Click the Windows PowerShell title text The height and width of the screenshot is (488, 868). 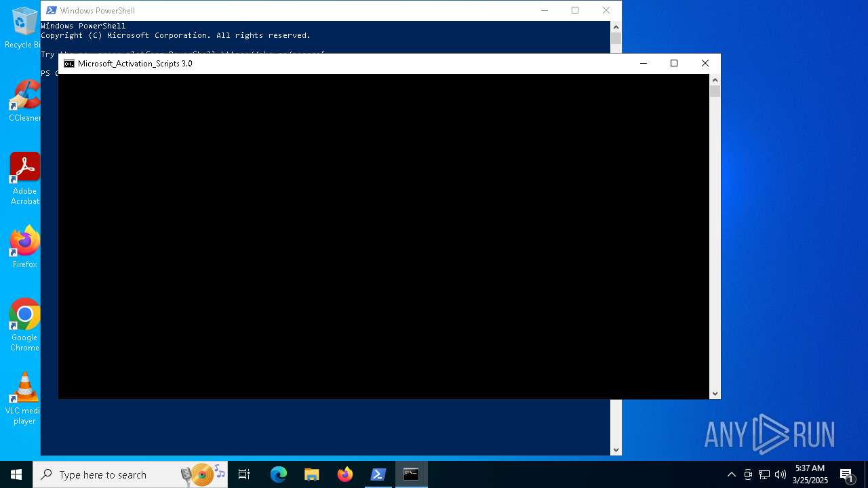coord(98,11)
